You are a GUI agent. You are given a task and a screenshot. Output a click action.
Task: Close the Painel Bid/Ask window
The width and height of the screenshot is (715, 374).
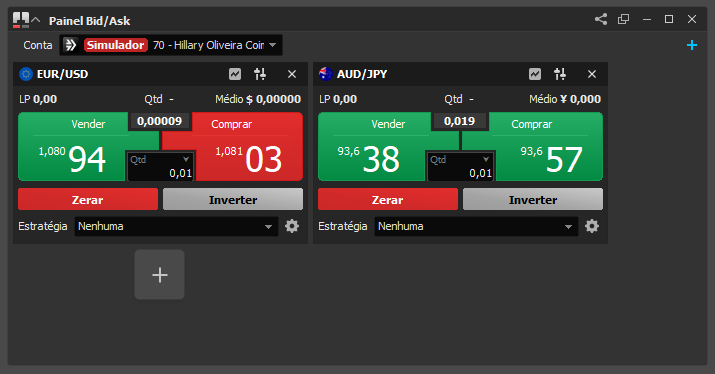tap(692, 19)
